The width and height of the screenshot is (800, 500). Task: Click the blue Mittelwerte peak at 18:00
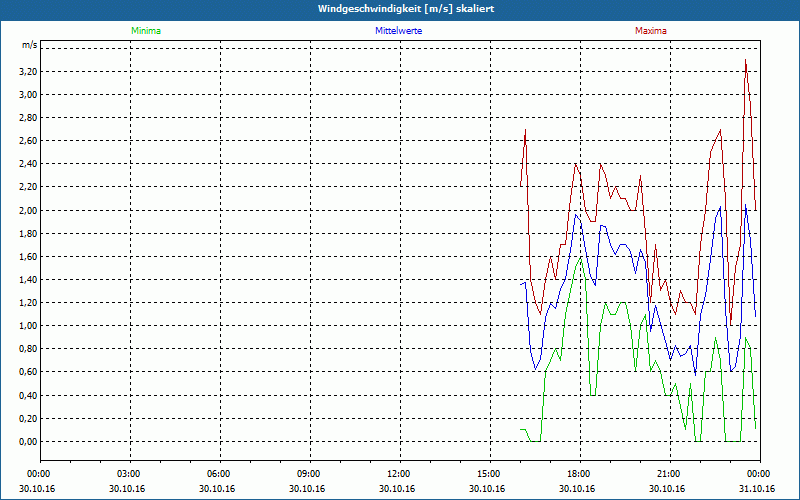click(x=576, y=215)
